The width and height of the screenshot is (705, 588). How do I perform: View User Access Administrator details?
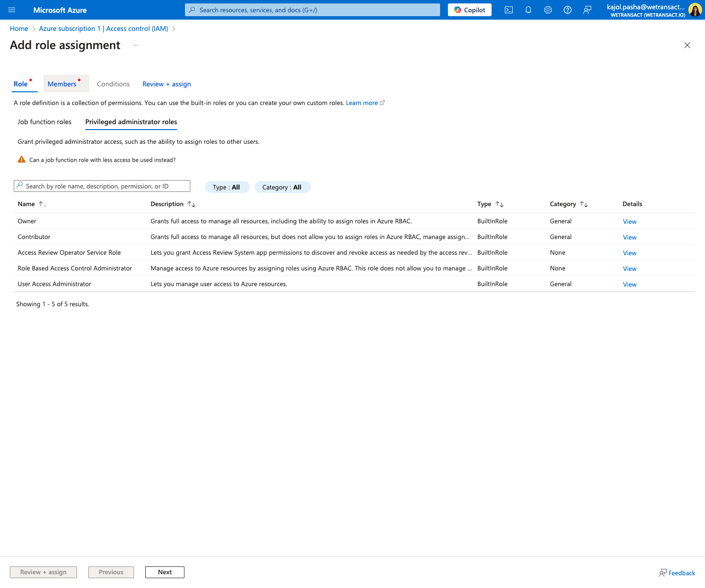pyautogui.click(x=629, y=285)
